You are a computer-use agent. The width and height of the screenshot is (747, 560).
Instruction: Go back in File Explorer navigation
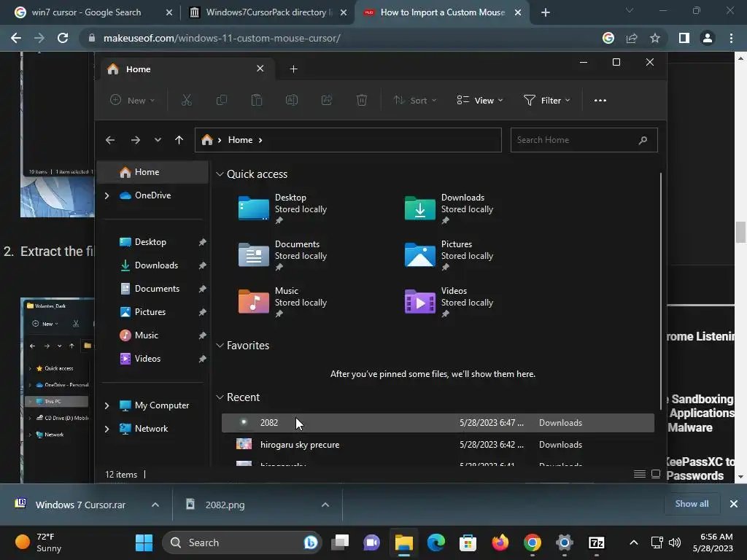click(110, 140)
